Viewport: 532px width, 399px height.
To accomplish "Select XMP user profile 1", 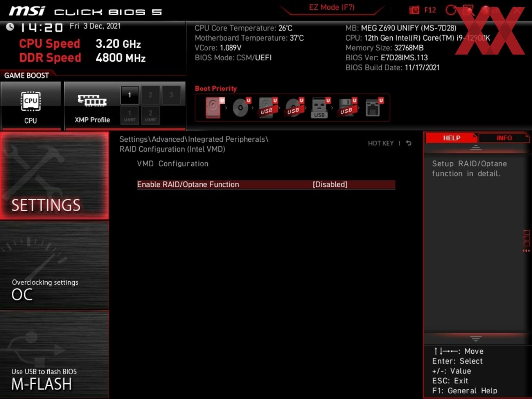I will pos(129,115).
